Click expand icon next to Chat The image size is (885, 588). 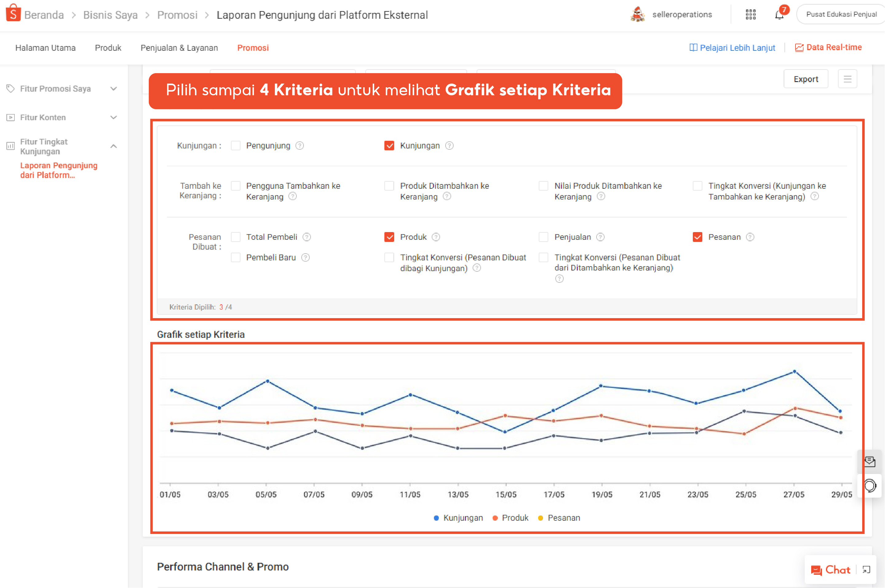tap(866, 570)
